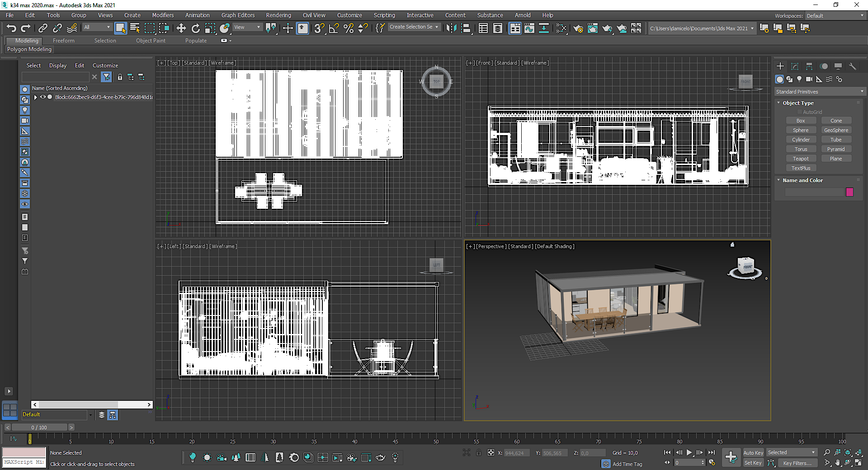Image resolution: width=868 pixels, height=470 pixels.
Task: Click the pink object color swatch
Action: 849,192
